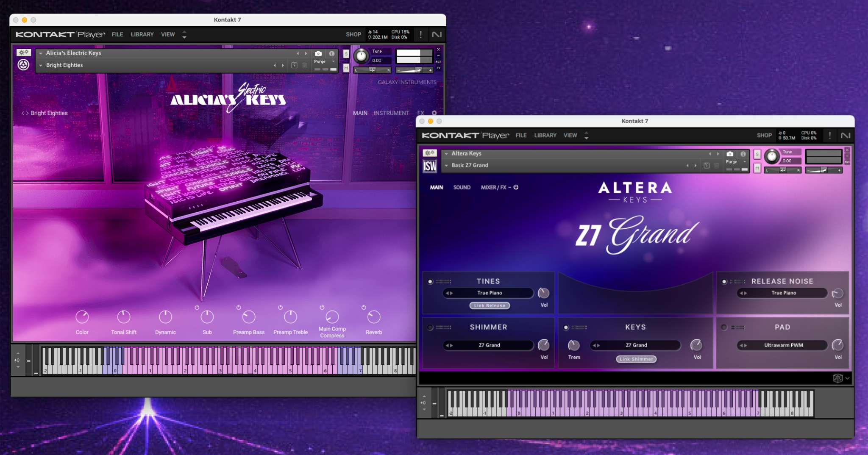Switch to the INSTRUMENT tab in Alicia's Keys
This screenshot has height=455, width=868.
(391, 113)
